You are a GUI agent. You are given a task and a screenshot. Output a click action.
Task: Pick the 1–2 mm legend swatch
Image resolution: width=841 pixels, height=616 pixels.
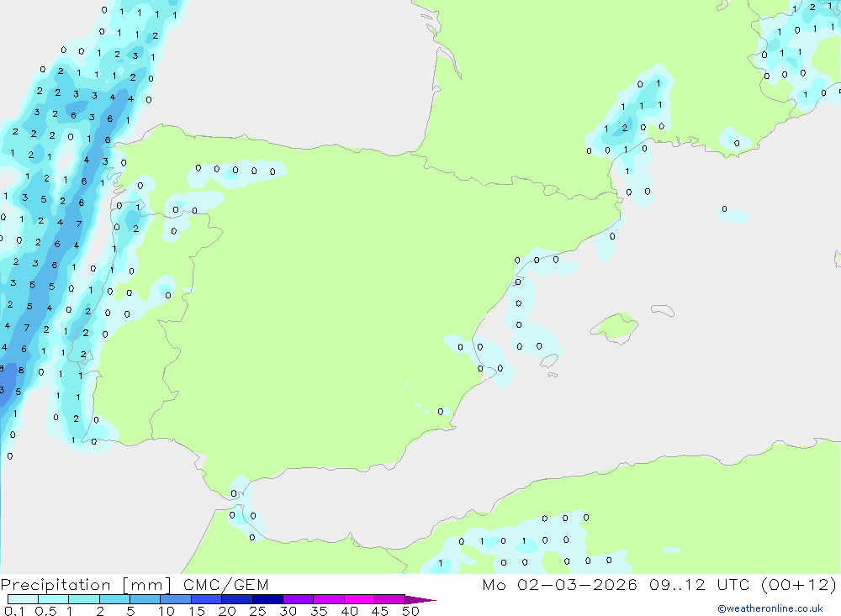click(x=84, y=599)
